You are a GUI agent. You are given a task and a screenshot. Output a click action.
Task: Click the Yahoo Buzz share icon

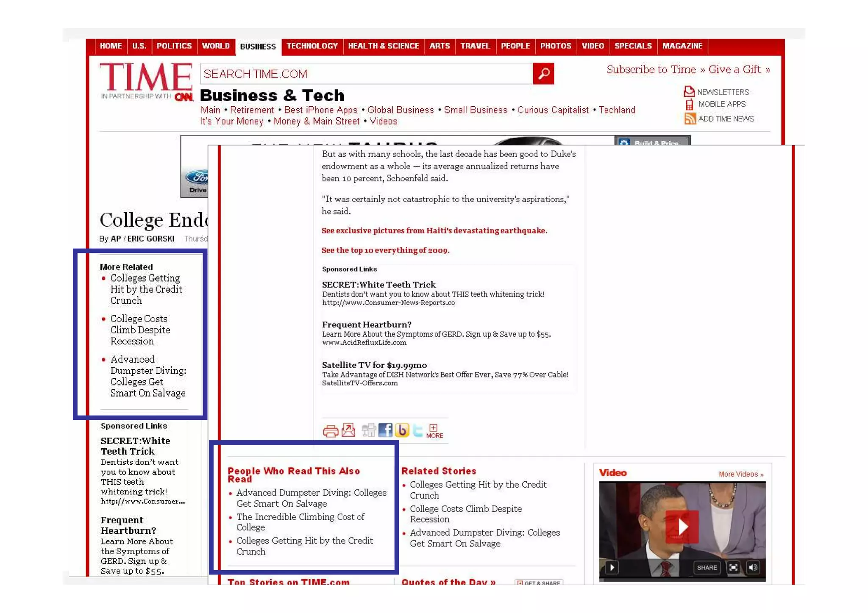click(401, 430)
